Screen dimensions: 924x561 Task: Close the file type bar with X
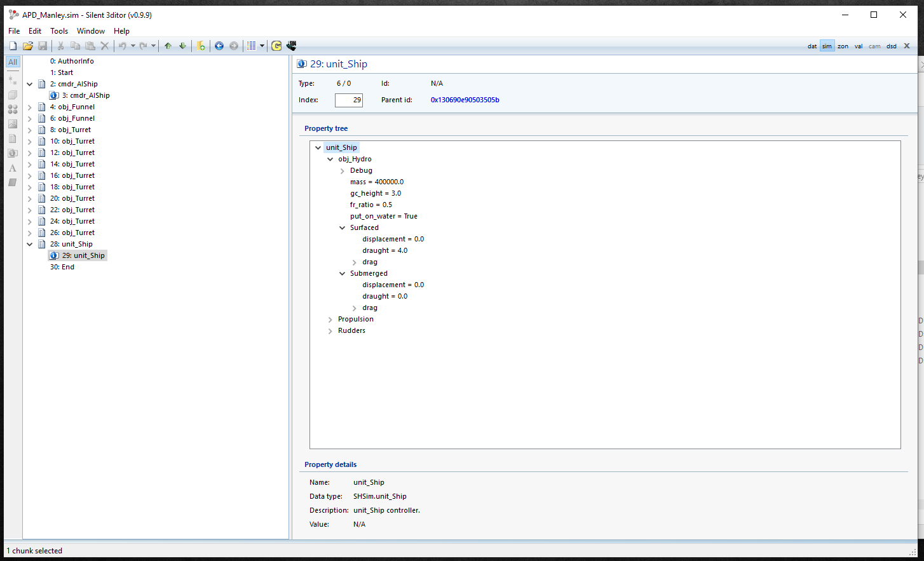(907, 46)
